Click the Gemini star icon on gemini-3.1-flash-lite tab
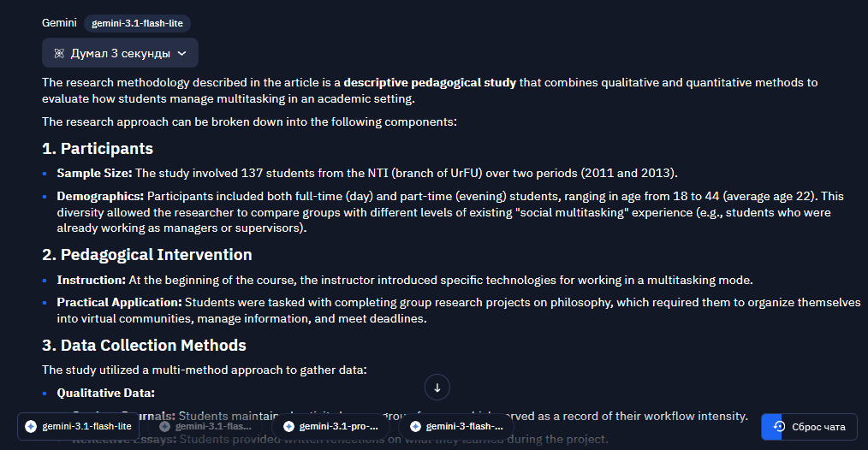This screenshot has height=450, width=868. click(x=31, y=426)
